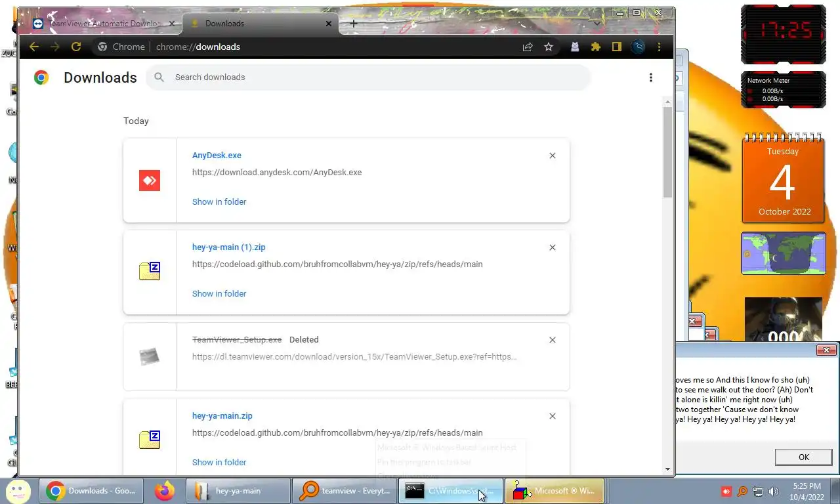Click the search magnifier in downloads
This screenshot has height=504, width=840.
pyautogui.click(x=159, y=77)
